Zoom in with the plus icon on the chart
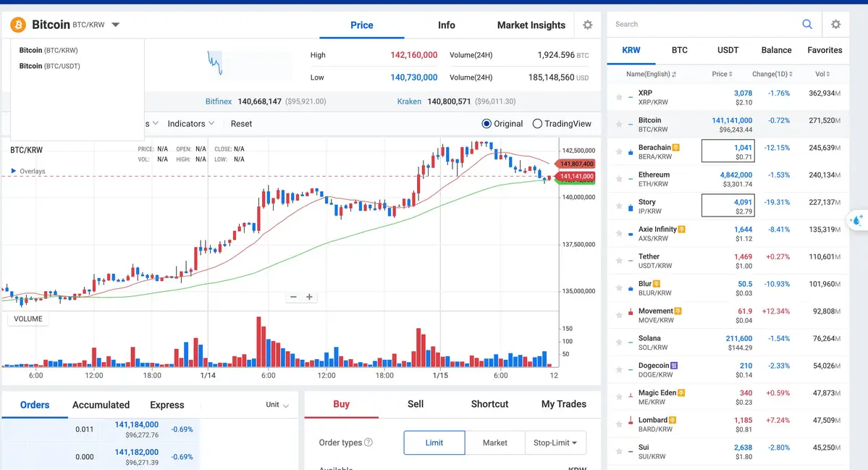Image resolution: width=868 pixels, height=470 pixels. (x=310, y=296)
